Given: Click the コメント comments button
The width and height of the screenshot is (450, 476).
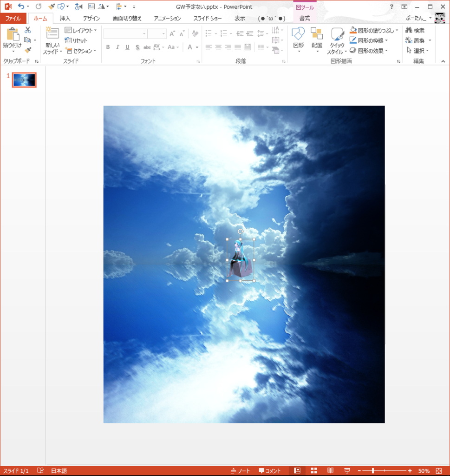Looking at the screenshot, I should point(269,470).
